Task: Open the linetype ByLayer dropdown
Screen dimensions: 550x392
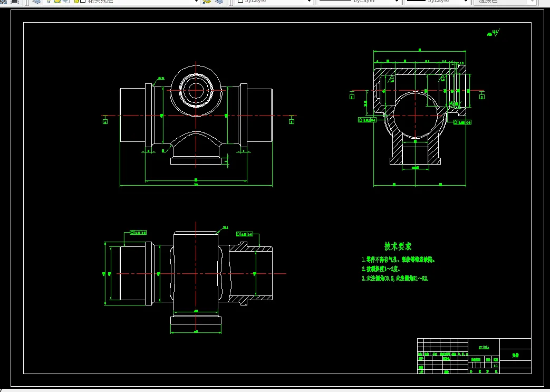Action: point(359,2)
